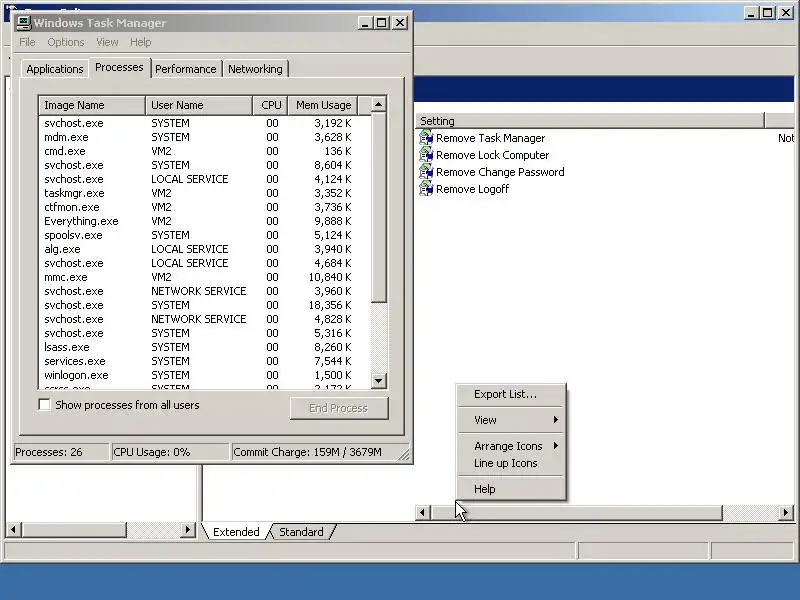Select the mmc.exe process row

pyautogui.click(x=205, y=277)
